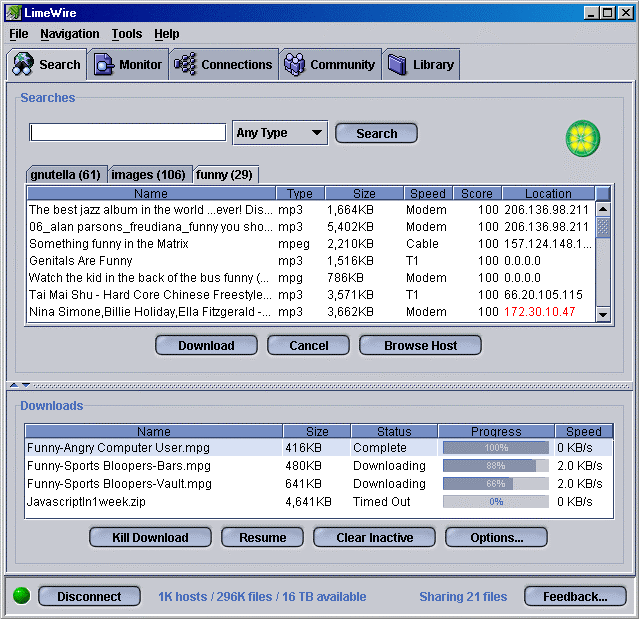Click the LimeWire lime logo icon
The image size is (639, 619).
tap(582, 137)
